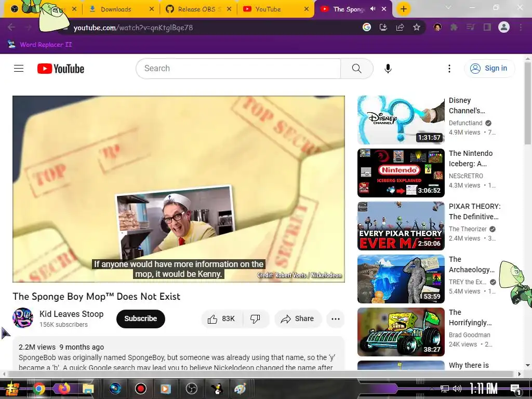This screenshot has height=399, width=532.
Task: Click Brad Goodman channel name
Action: pyautogui.click(x=469, y=335)
